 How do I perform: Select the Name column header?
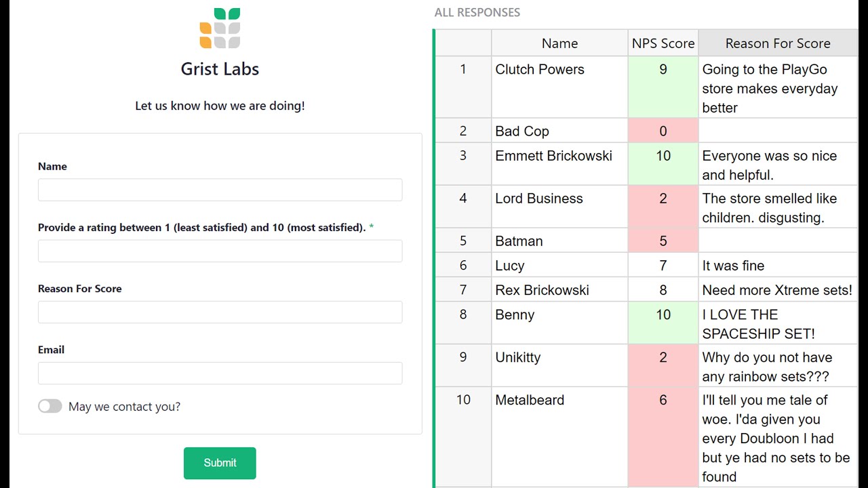click(559, 43)
